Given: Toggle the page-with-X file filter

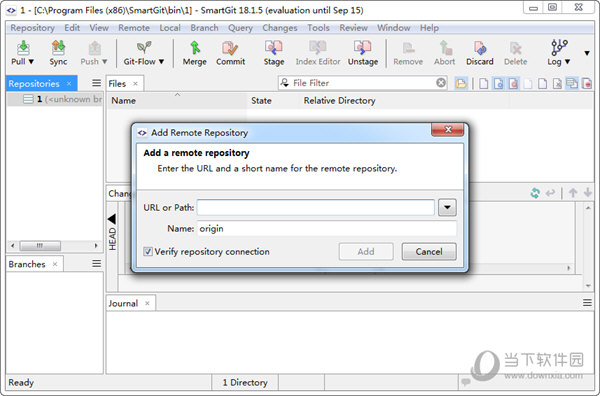Looking at the screenshot, I should (558, 83).
